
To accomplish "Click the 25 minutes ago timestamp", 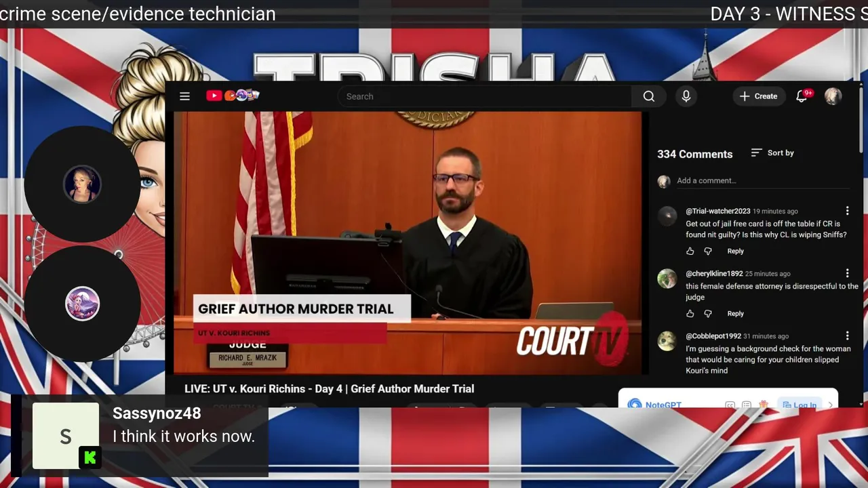I will pyautogui.click(x=768, y=274).
